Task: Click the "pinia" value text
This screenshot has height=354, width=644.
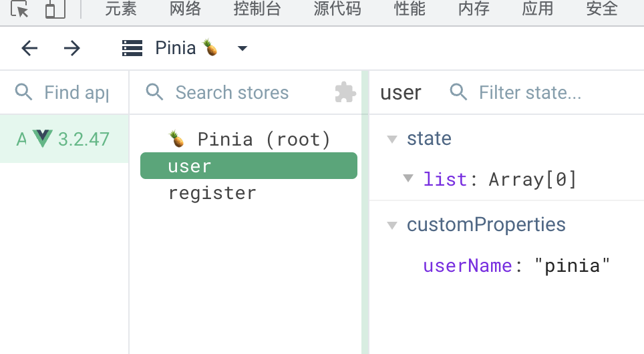Action: point(573,266)
